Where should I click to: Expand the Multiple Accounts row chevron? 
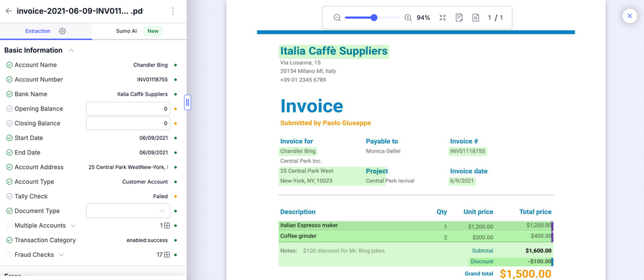point(73,225)
